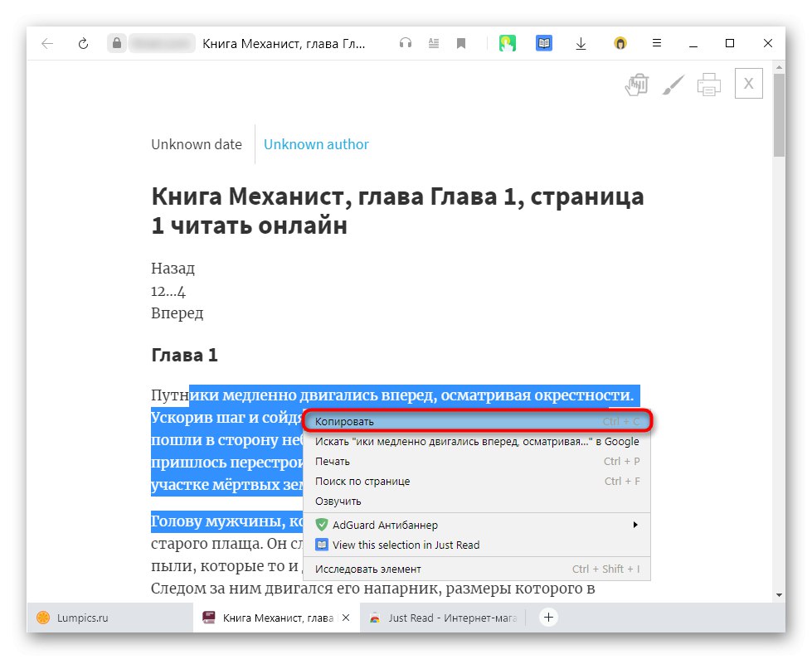The height and width of the screenshot is (659, 812).
Task: Switch to the Lumpics.ru tab
Action: coord(80,618)
